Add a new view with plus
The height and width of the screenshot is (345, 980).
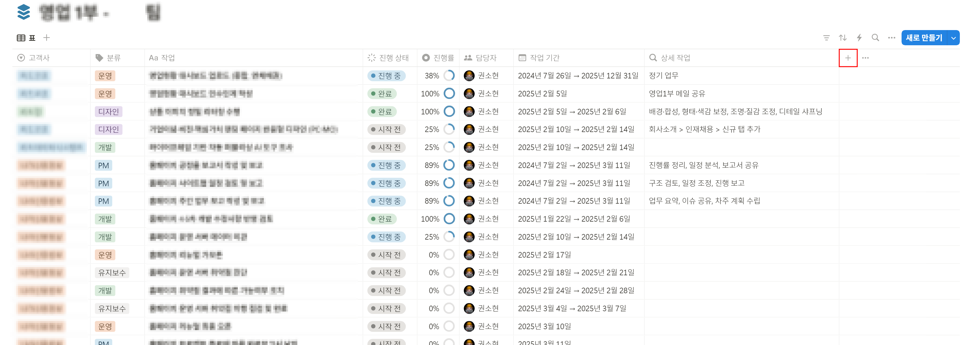tap(47, 38)
